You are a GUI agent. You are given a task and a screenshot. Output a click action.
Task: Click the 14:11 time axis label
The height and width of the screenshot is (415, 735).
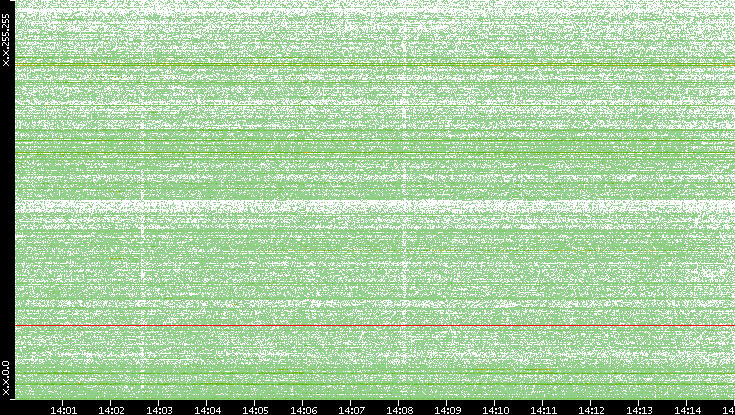click(544, 410)
